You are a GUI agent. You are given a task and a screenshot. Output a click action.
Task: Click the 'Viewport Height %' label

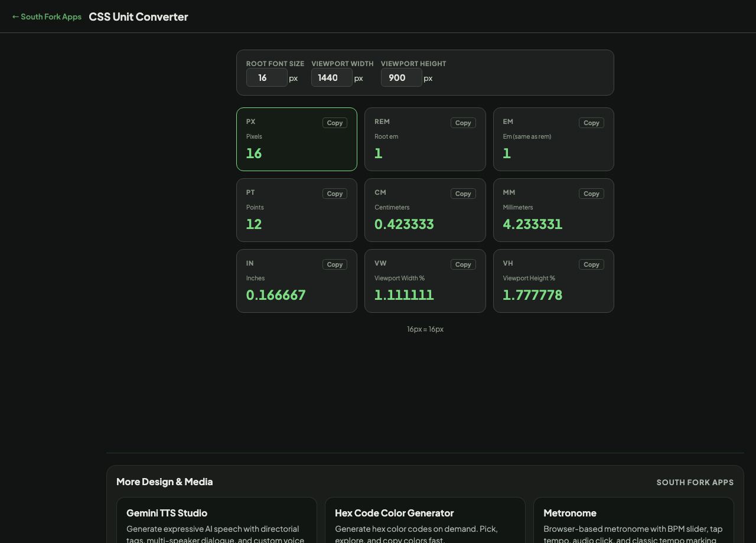click(x=529, y=278)
